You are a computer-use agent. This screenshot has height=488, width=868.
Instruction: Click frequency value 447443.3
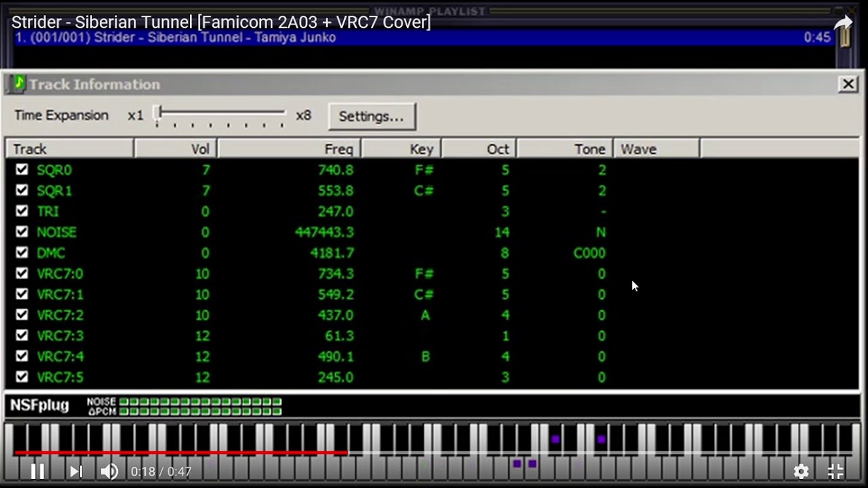tap(324, 232)
